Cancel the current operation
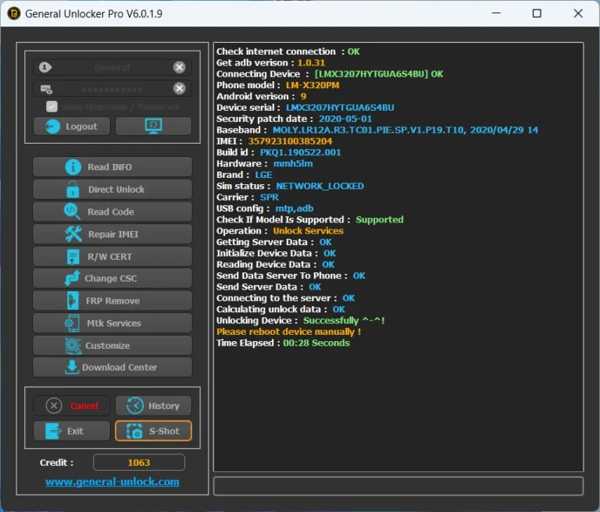 pyautogui.click(x=72, y=406)
